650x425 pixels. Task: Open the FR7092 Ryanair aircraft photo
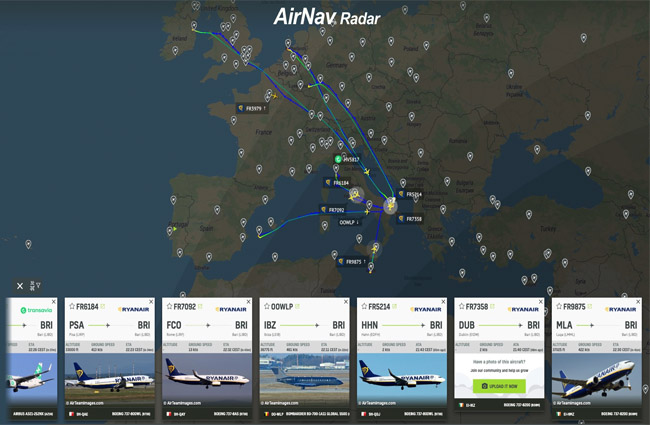click(x=207, y=379)
